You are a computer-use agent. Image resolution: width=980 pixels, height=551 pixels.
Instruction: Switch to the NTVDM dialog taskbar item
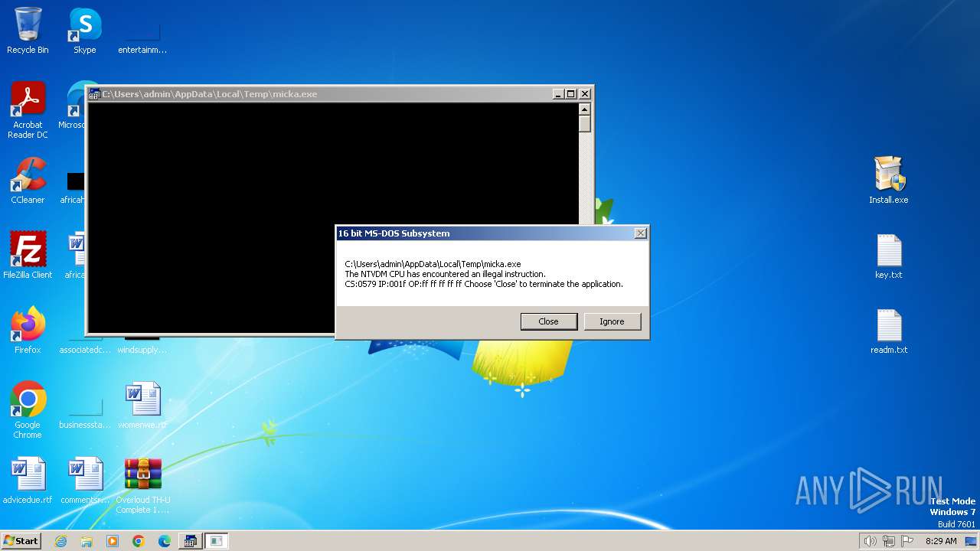(x=217, y=541)
